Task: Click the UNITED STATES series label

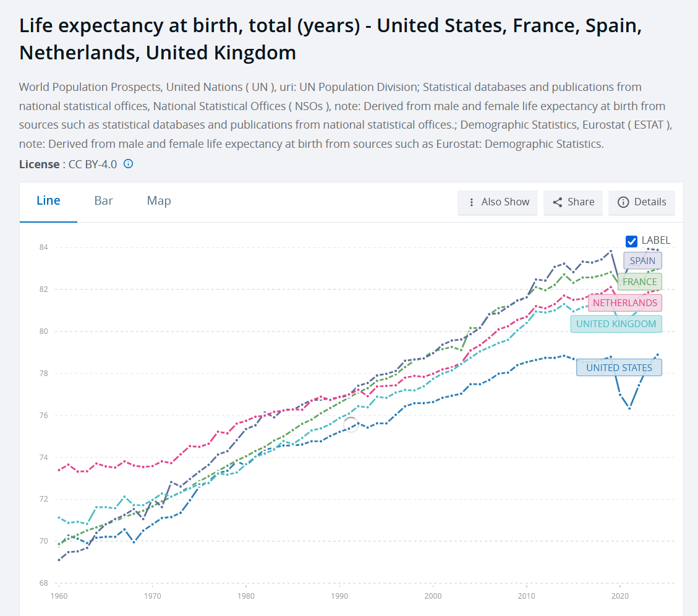Action: pyautogui.click(x=619, y=367)
